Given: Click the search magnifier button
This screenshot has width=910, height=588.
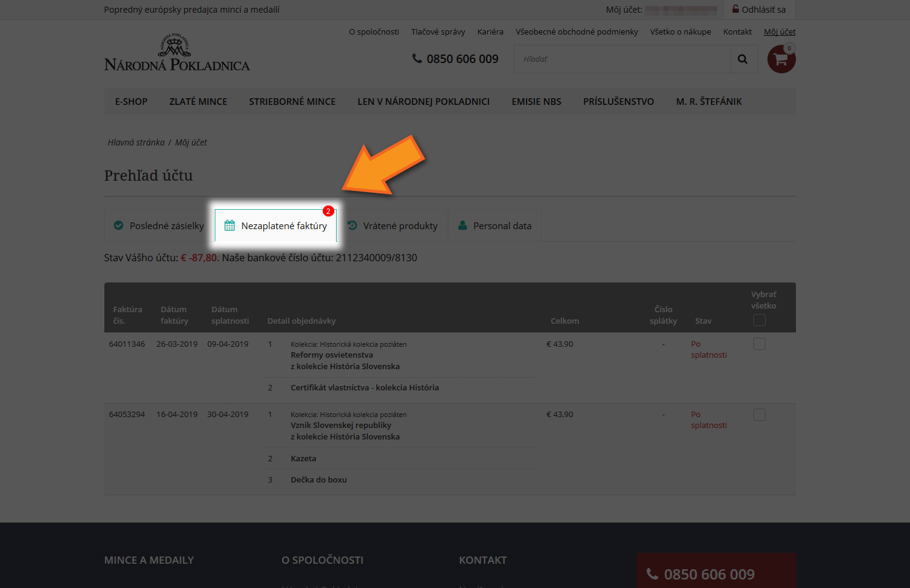Looking at the screenshot, I should click(743, 59).
